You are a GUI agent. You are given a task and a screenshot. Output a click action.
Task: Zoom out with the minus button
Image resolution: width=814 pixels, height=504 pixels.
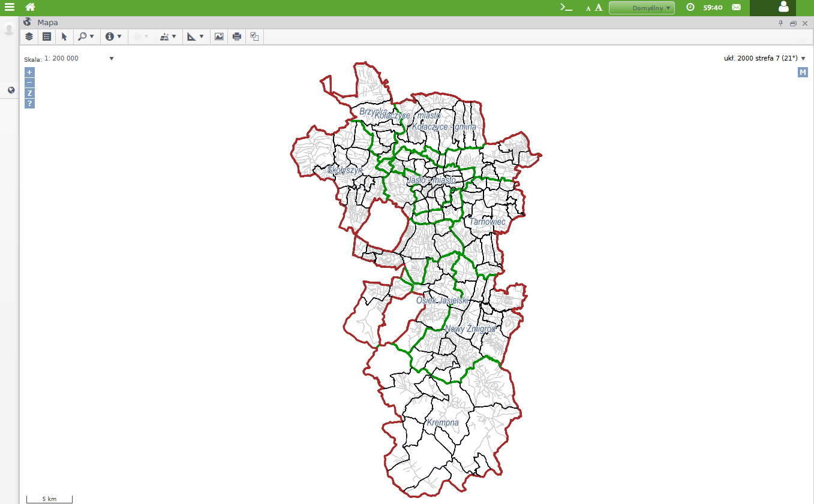click(x=29, y=82)
